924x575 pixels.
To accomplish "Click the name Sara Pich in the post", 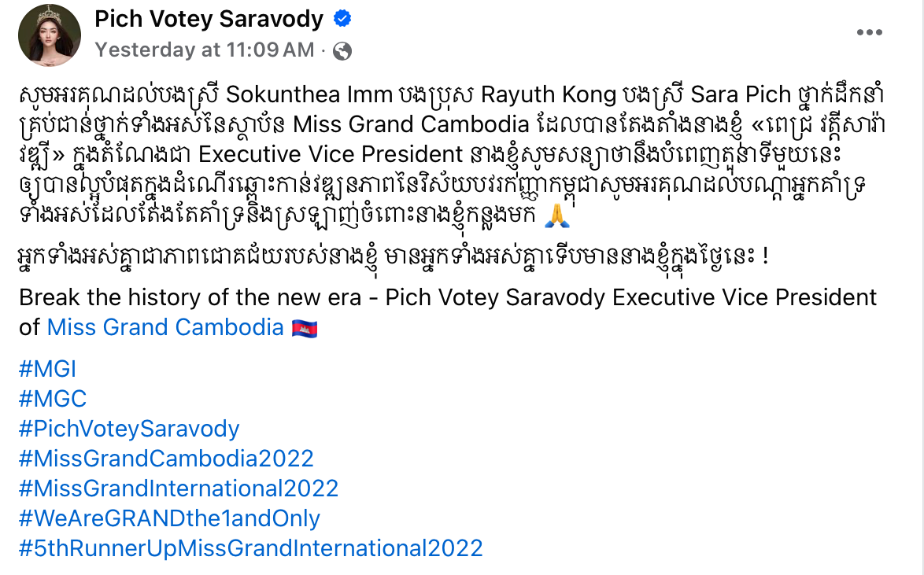I will click(741, 94).
